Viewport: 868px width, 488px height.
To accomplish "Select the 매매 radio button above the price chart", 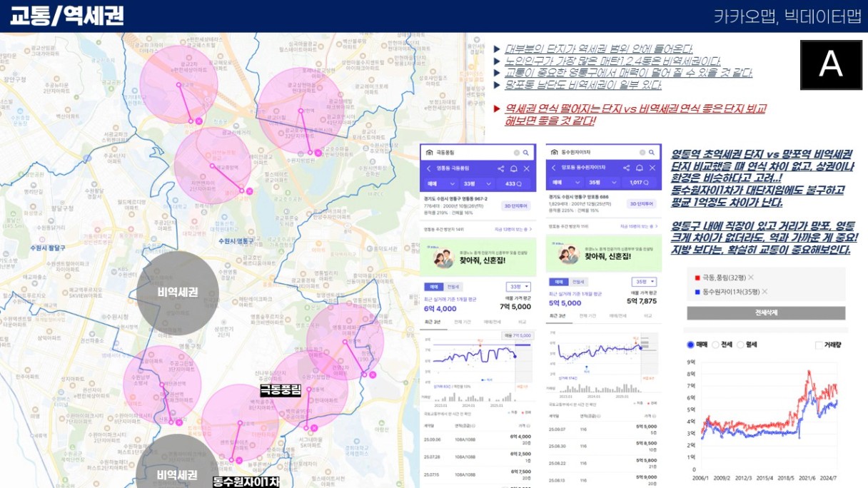I will 691,345.
